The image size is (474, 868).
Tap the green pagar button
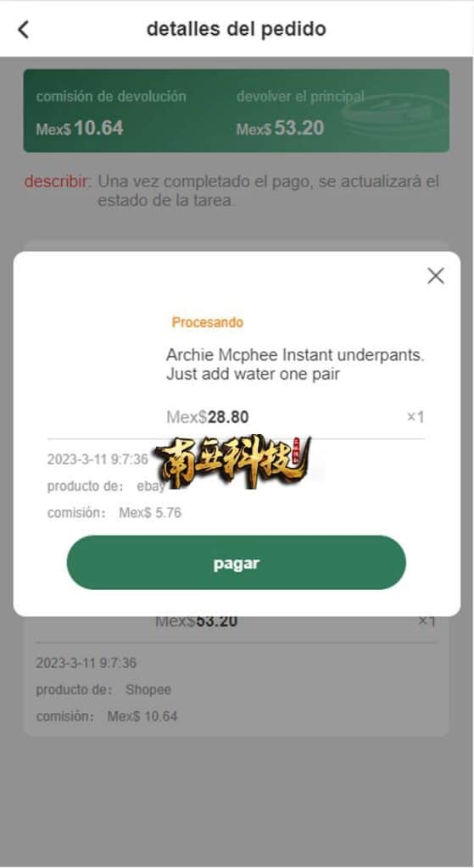point(237,563)
